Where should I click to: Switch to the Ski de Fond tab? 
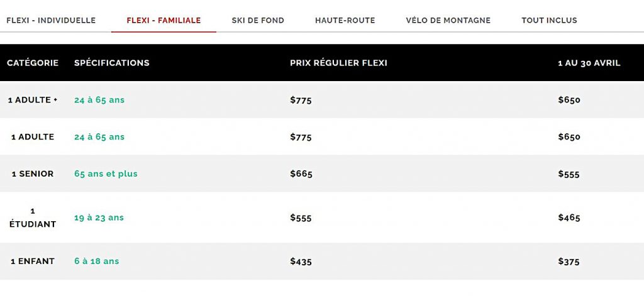[258, 20]
